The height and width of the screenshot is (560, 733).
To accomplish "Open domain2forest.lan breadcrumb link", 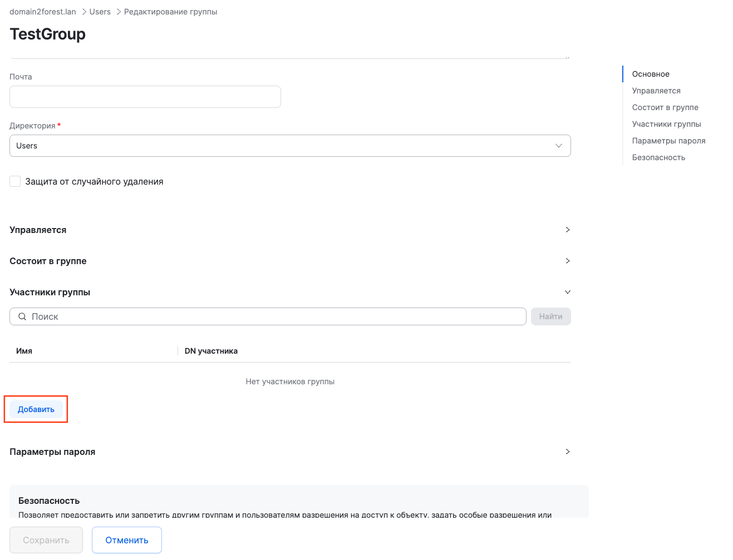I will click(43, 12).
